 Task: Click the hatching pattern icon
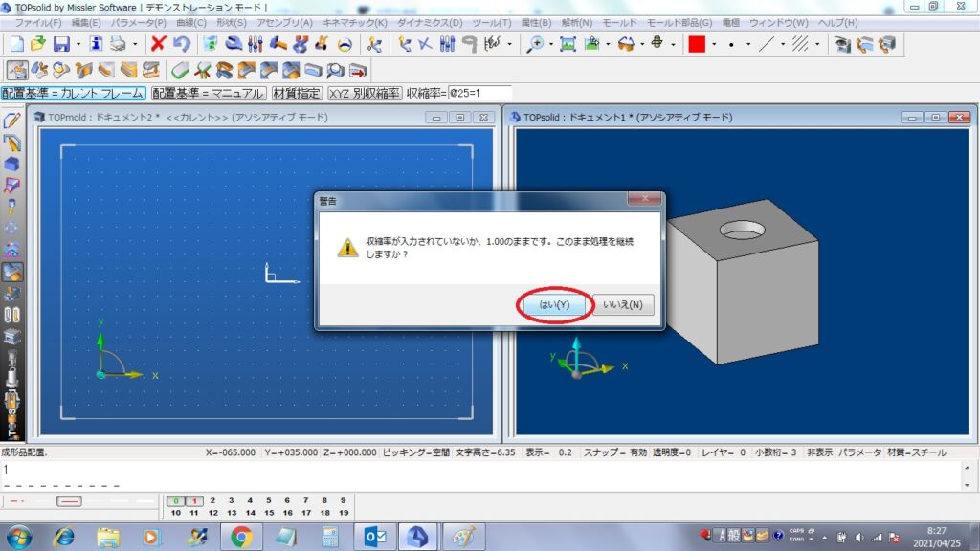coord(800,44)
